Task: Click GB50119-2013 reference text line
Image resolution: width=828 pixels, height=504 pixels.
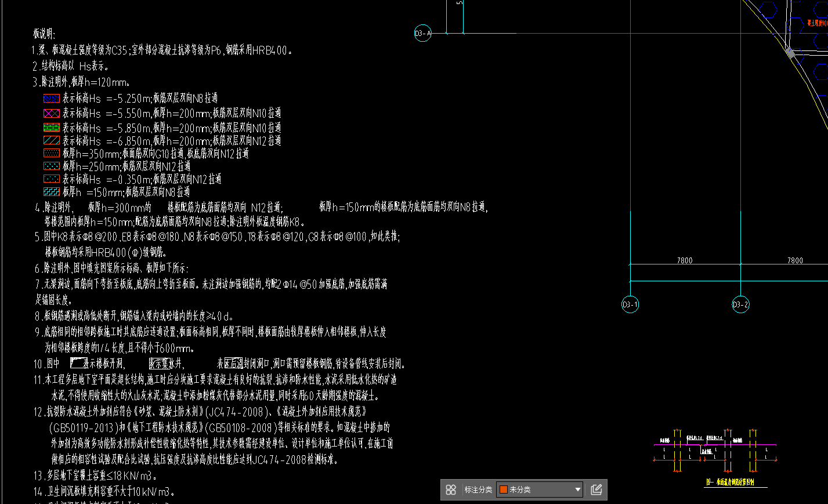Action: tap(219, 427)
